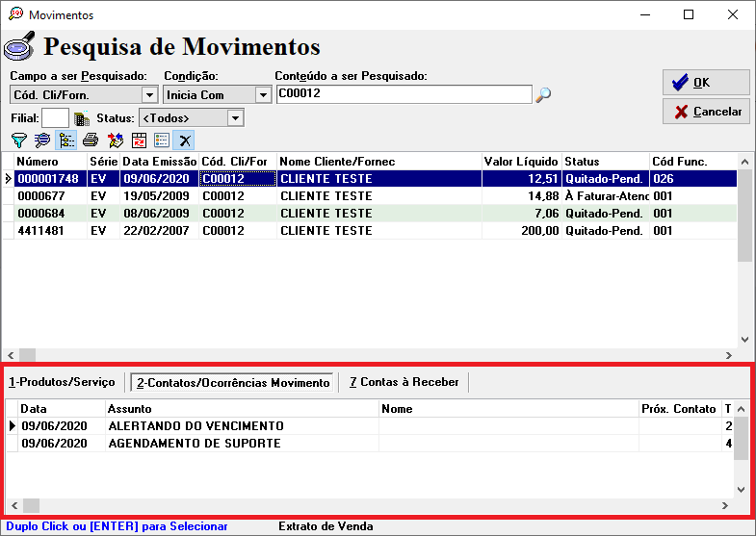The height and width of the screenshot is (536, 756).
Task: Click the Extrato de Venda status text
Action: [326, 526]
